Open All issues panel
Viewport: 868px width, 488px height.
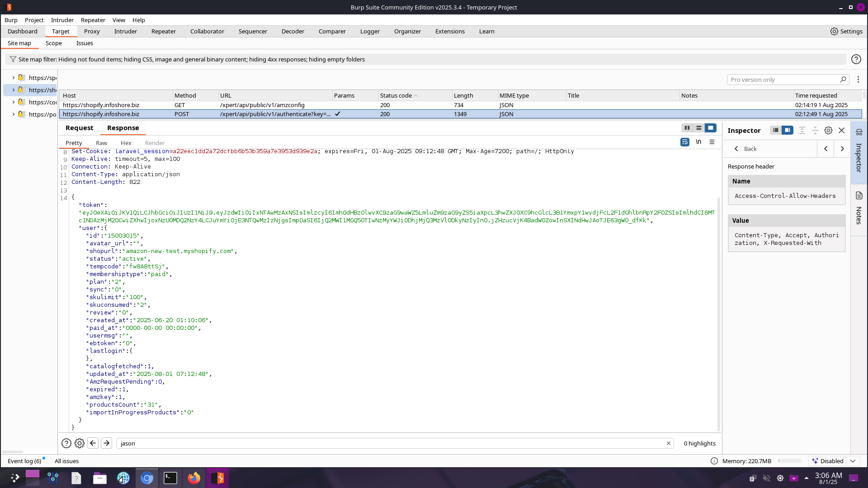tap(66, 461)
